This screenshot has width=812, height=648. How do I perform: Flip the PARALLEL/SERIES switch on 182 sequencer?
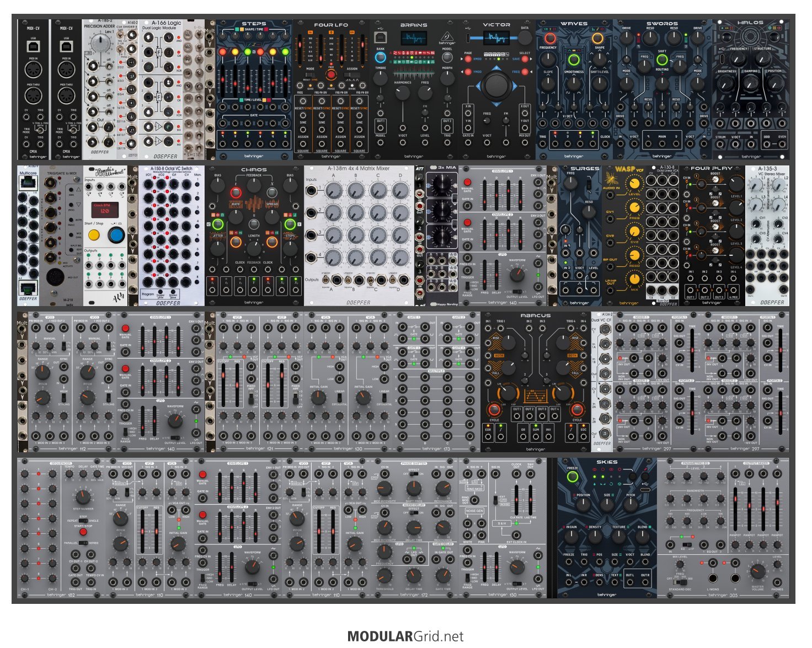coord(83,543)
